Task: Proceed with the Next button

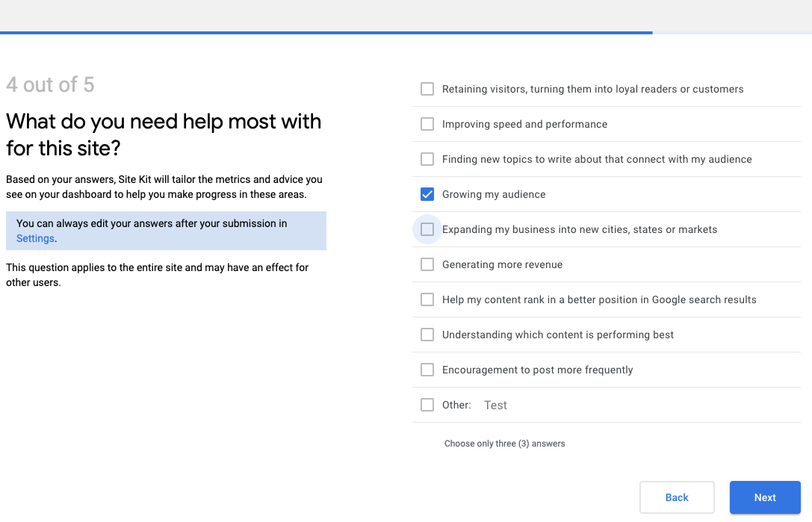Action: pos(765,497)
